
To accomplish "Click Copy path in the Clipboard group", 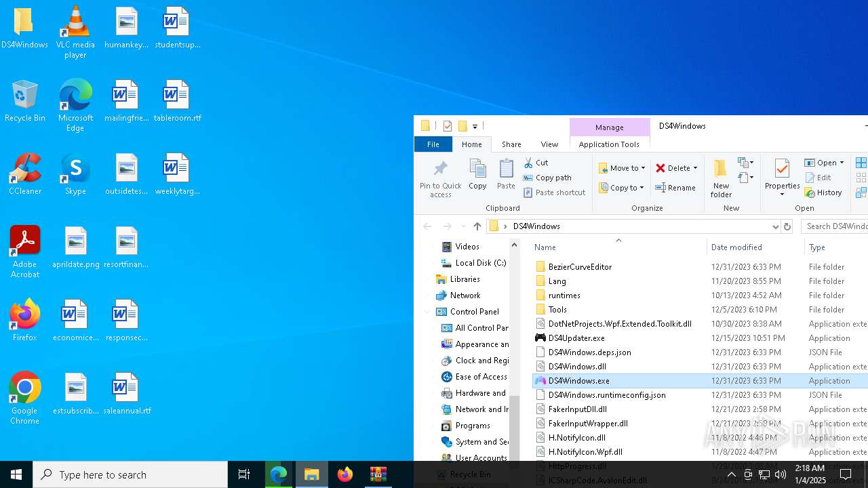I will click(547, 178).
